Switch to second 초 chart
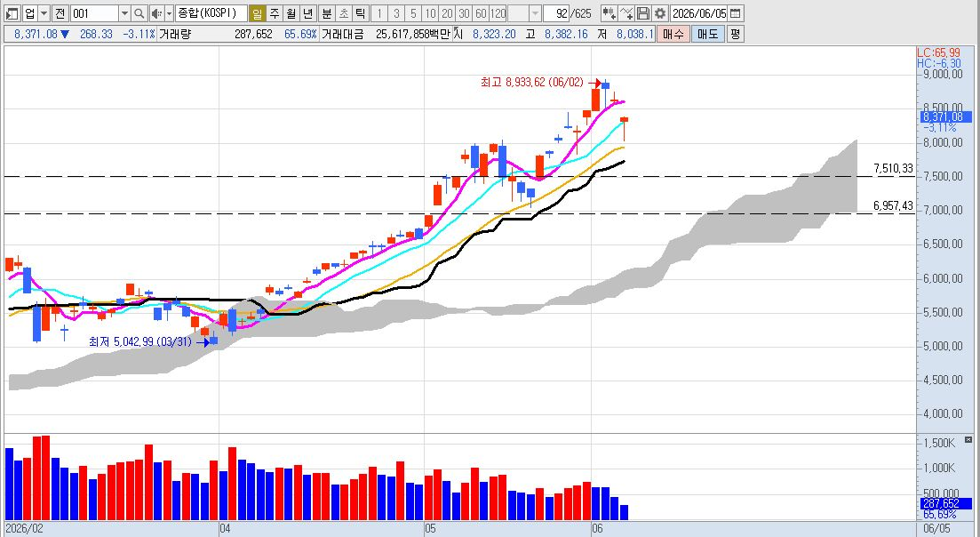Image resolution: width=980 pixels, height=537 pixels. [x=344, y=13]
